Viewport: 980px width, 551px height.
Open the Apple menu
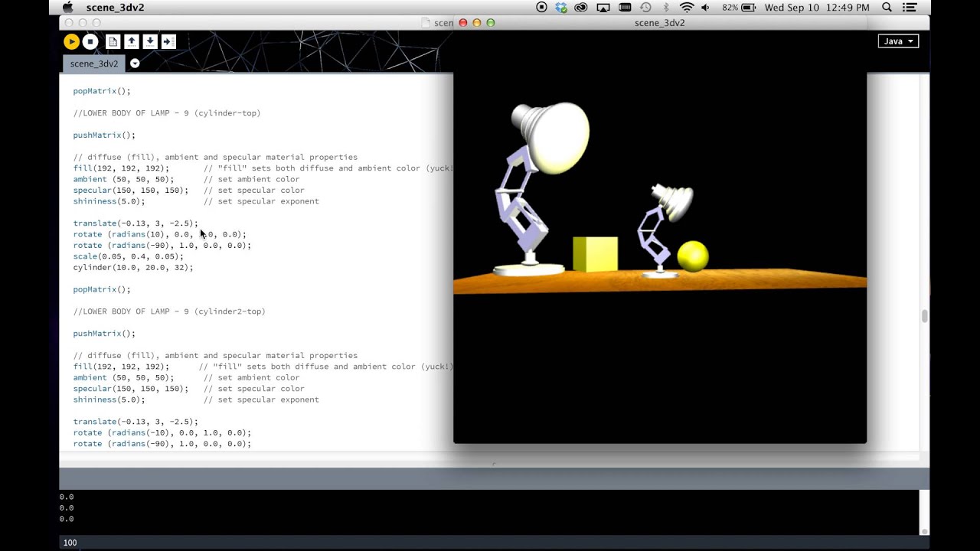67,7
